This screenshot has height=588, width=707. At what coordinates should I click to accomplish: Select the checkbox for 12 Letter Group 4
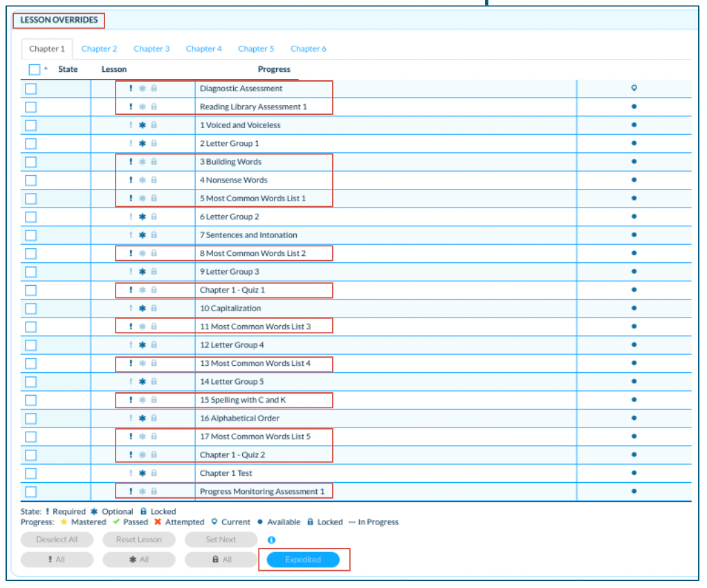30,345
